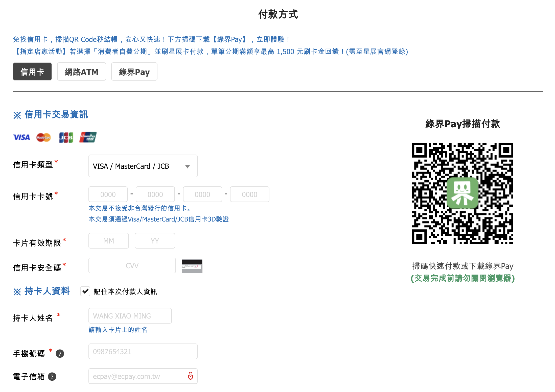Click the JCB card logo
Viewport: 555px width, 392px height.
coord(66,137)
